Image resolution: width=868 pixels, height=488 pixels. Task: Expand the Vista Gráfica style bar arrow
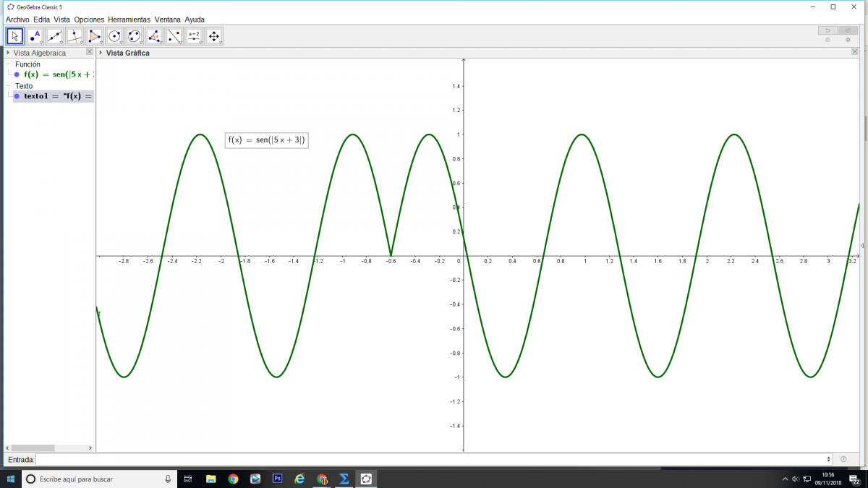pos(101,53)
